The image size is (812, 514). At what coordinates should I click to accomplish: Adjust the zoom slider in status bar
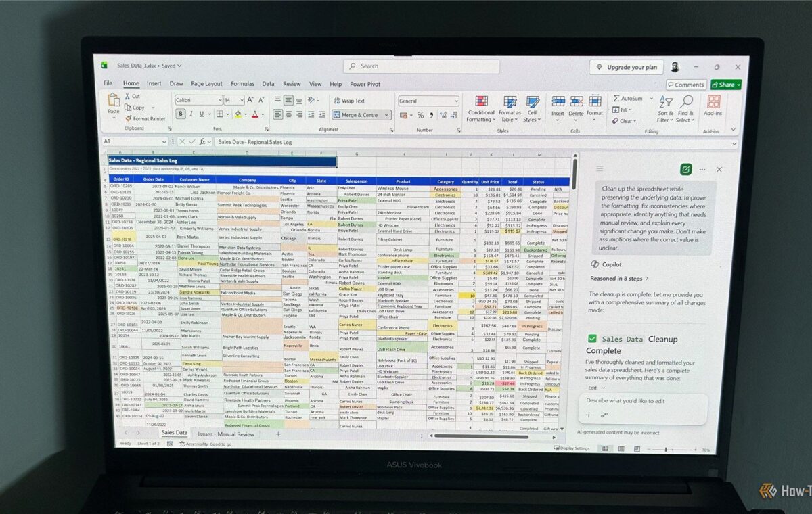667,449
